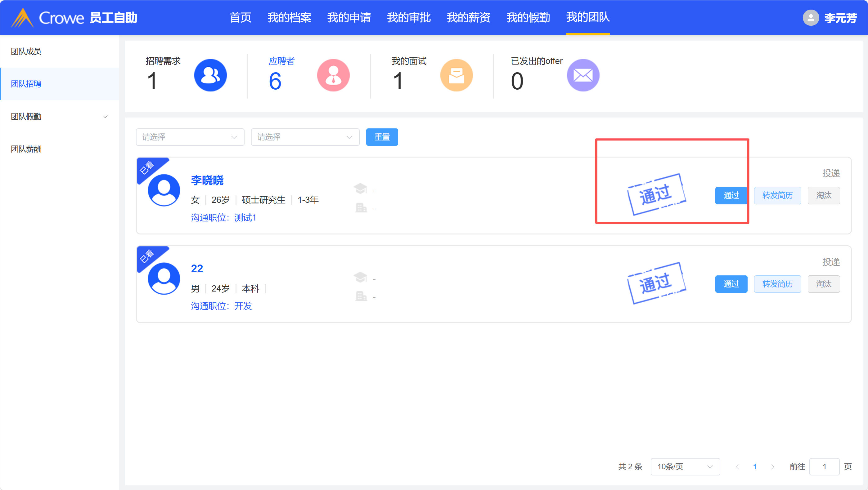Click the Crowe logo icon
Screen dimensions: 868x490
(22, 17)
